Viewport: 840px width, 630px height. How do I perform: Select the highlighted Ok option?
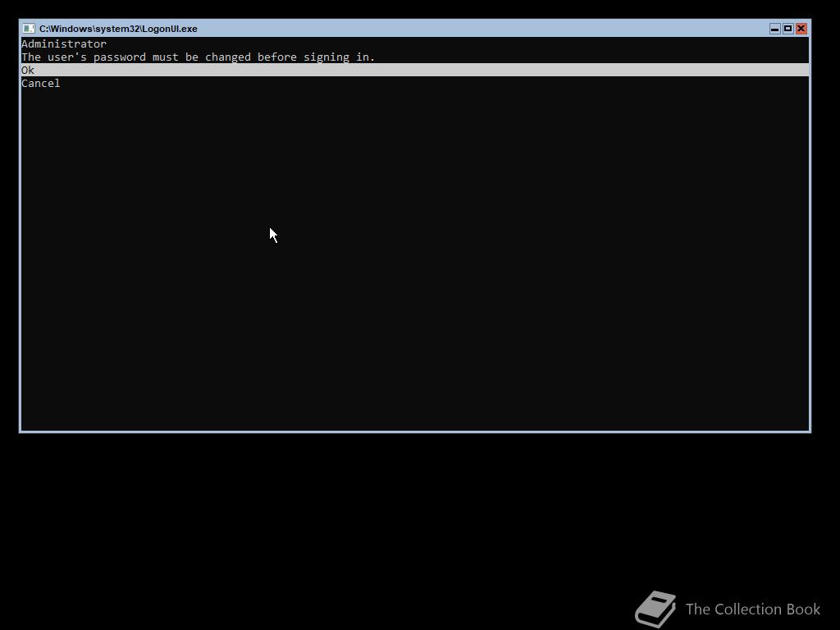(x=414, y=70)
